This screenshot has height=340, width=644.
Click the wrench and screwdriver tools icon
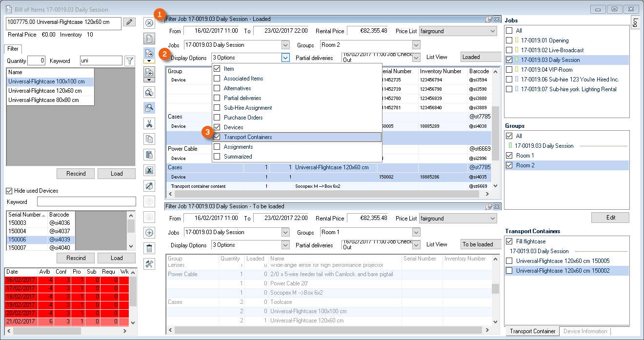tap(149, 264)
